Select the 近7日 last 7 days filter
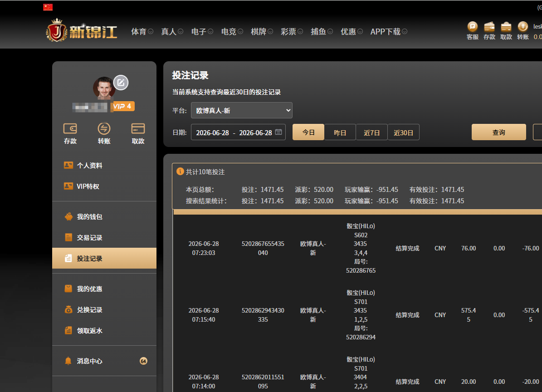Image resolution: width=542 pixels, height=392 pixels. [x=371, y=132]
